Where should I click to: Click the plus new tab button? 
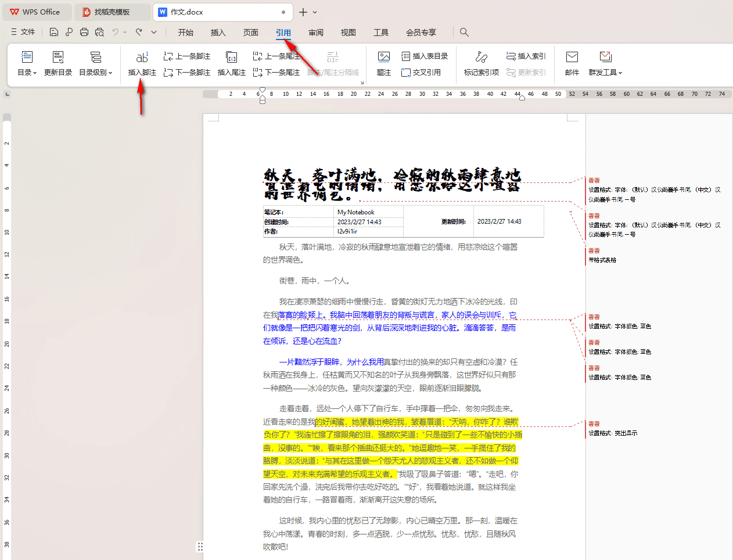303,12
